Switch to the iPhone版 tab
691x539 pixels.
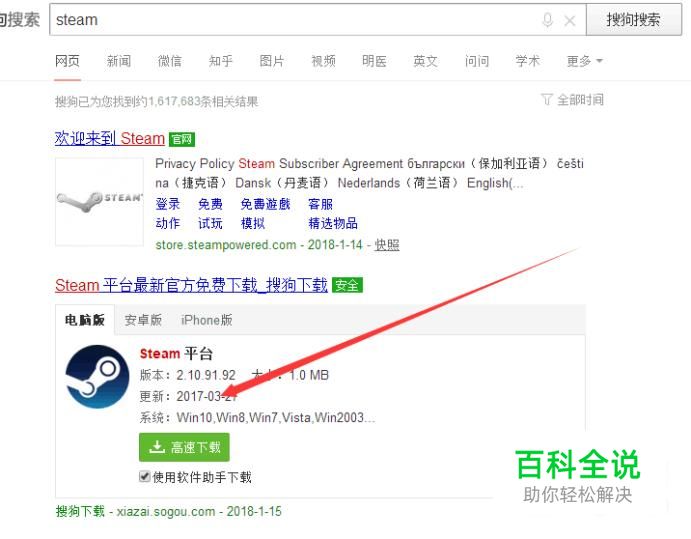(207, 320)
